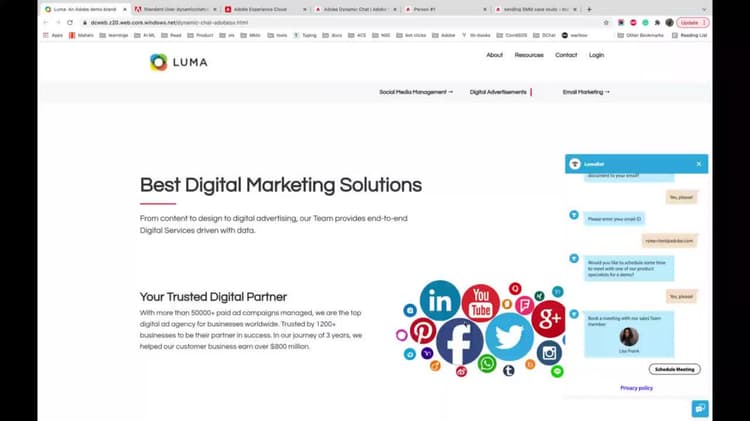Click the Instagram camera icon
Screen dimensions: 750x421
point(549,353)
